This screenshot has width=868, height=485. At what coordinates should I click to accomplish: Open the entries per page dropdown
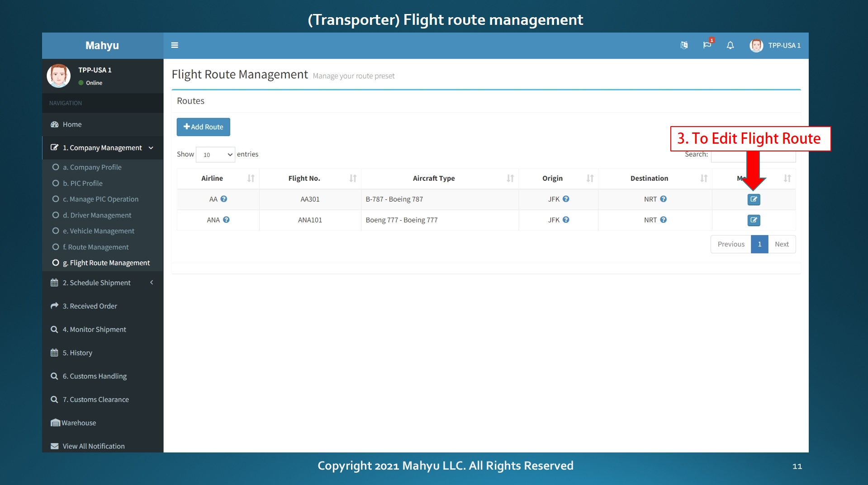215,155
